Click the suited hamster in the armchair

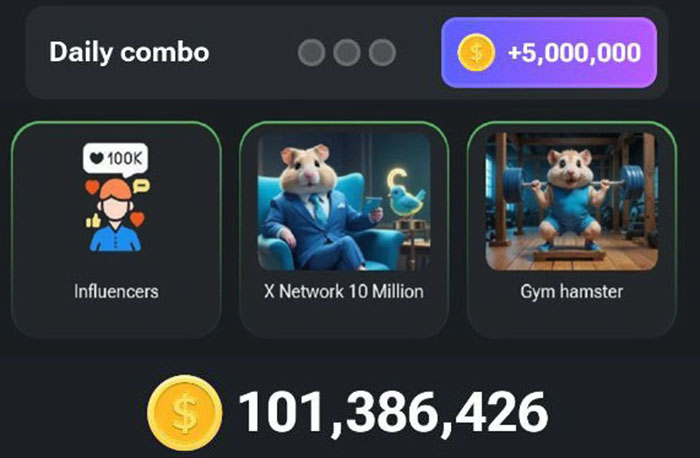pos(315,205)
